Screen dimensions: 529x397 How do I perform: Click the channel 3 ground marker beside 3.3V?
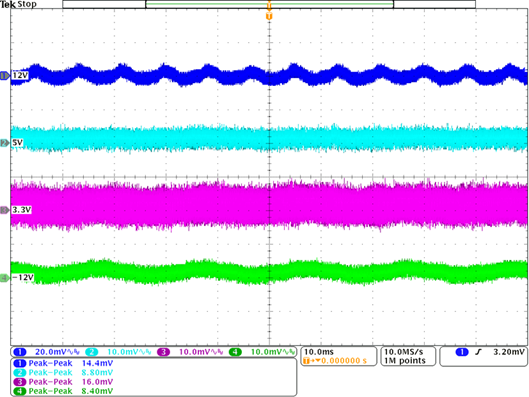point(5,210)
